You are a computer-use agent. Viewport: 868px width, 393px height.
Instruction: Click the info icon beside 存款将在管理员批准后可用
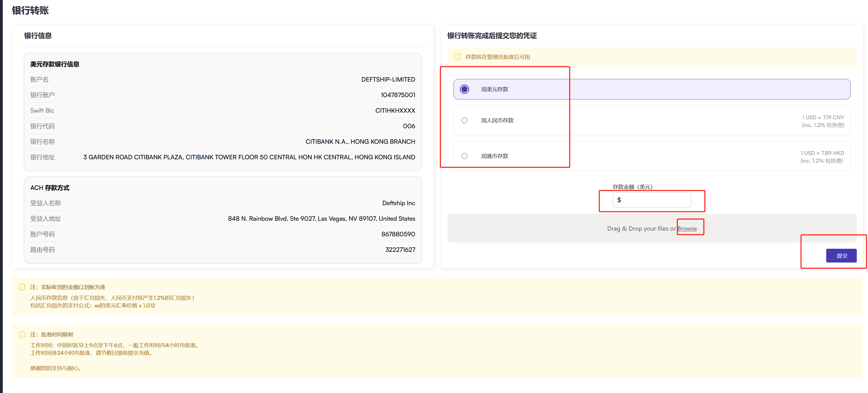(x=457, y=57)
